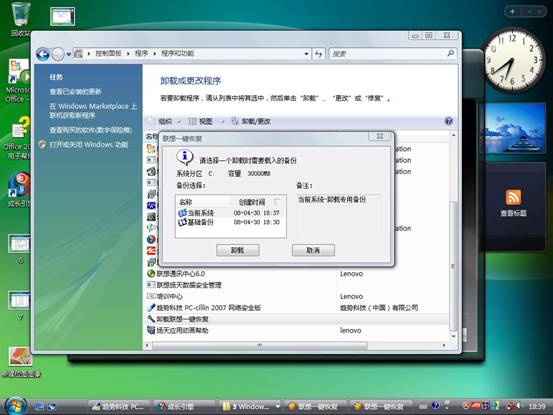This screenshot has height=415, width=553.
Task: Open the Windows Start orb
Action: [x=16, y=406]
